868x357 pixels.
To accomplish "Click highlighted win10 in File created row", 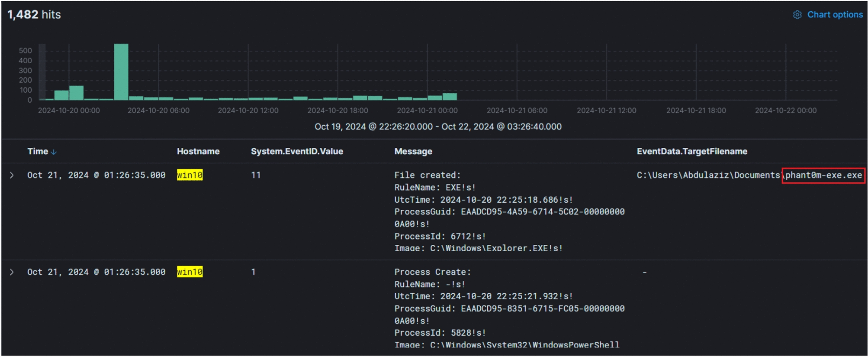I will coord(190,175).
